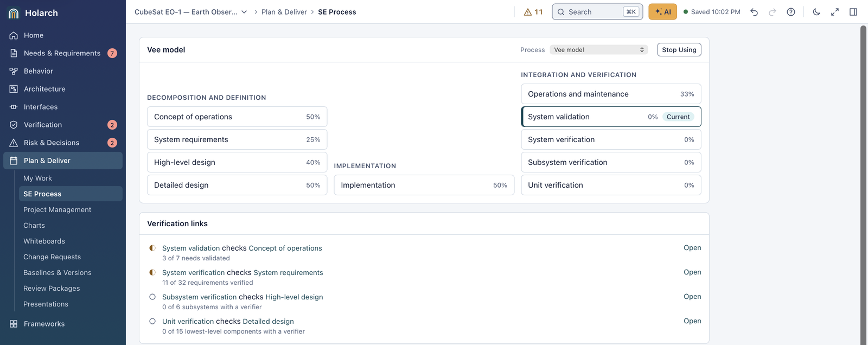Select the Concept of operations phase
Screen dimensions: 868x345
click(237, 117)
